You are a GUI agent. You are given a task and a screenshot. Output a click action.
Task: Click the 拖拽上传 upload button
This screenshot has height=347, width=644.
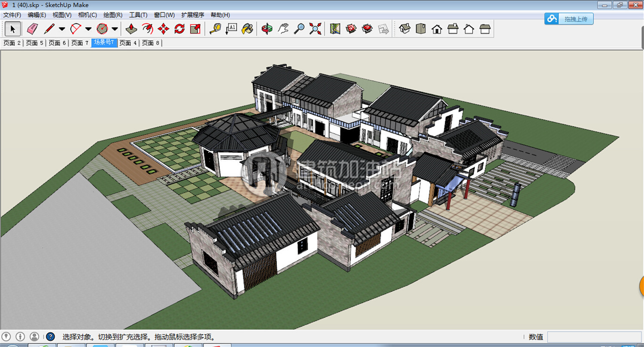pos(569,19)
